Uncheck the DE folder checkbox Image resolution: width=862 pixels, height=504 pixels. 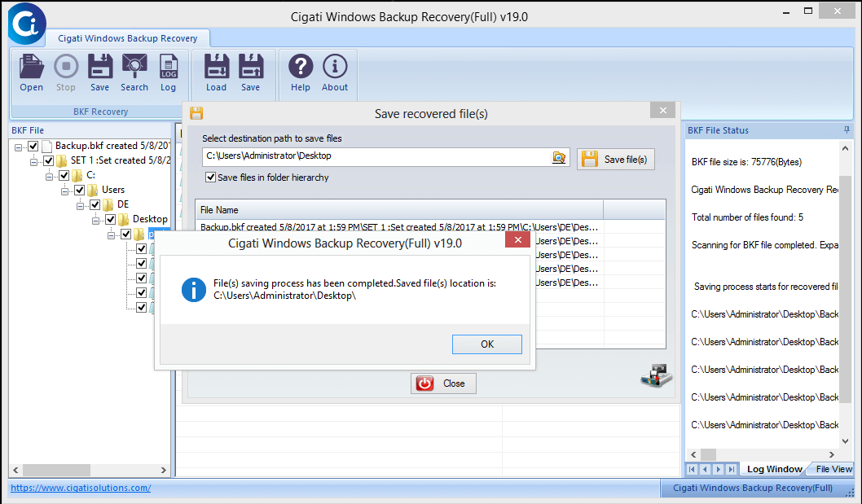(x=95, y=204)
